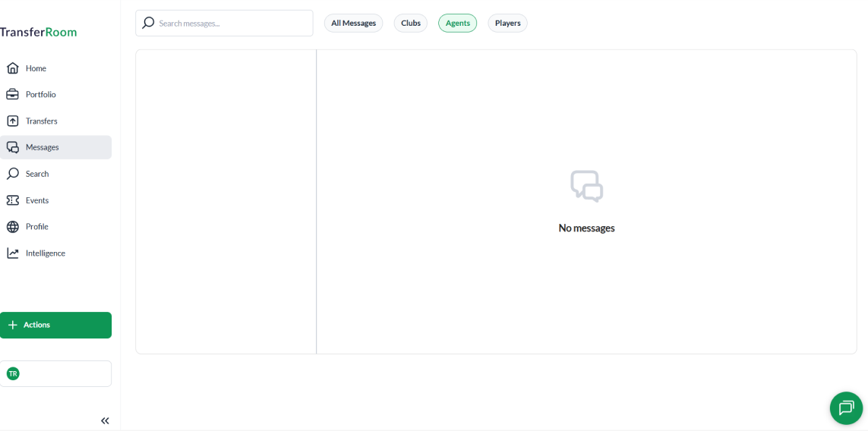Open the green live chat widget
This screenshot has height=431, width=868.
click(846, 408)
